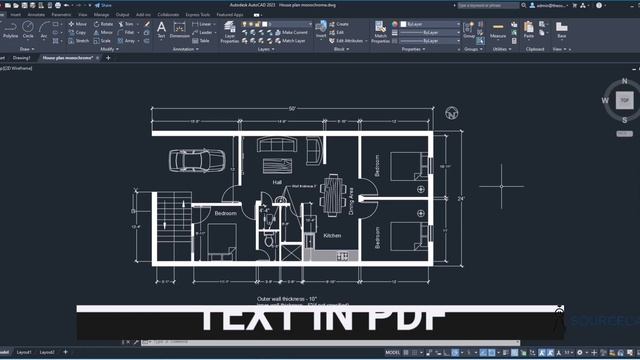The image size is (640, 360).
Task: Click the Insert block icon
Action: [321, 30]
